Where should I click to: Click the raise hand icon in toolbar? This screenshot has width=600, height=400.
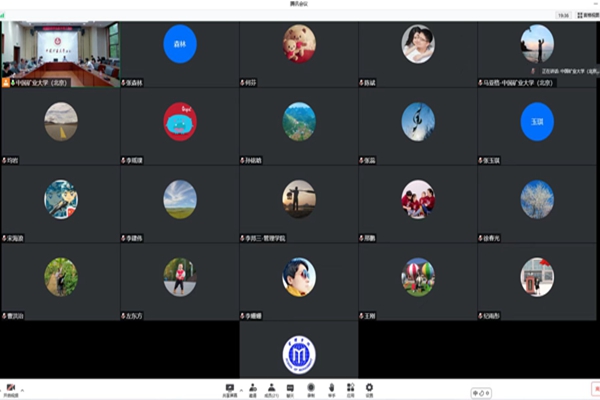click(x=331, y=388)
